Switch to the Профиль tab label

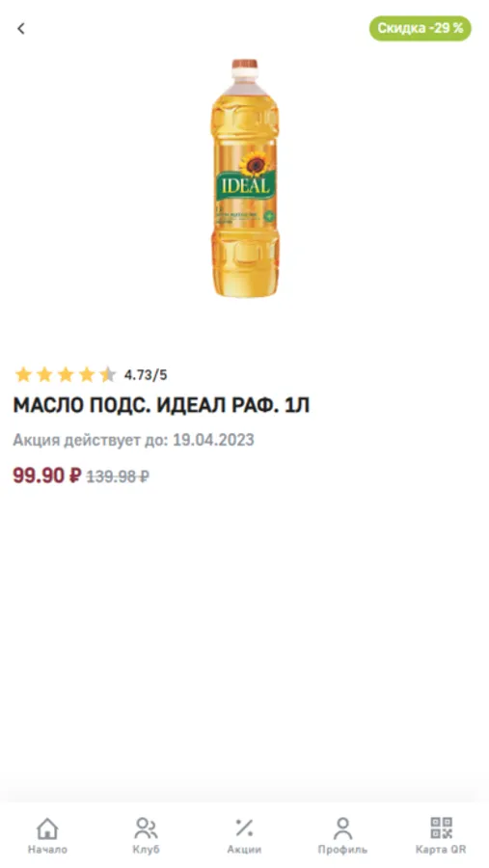[342, 849]
